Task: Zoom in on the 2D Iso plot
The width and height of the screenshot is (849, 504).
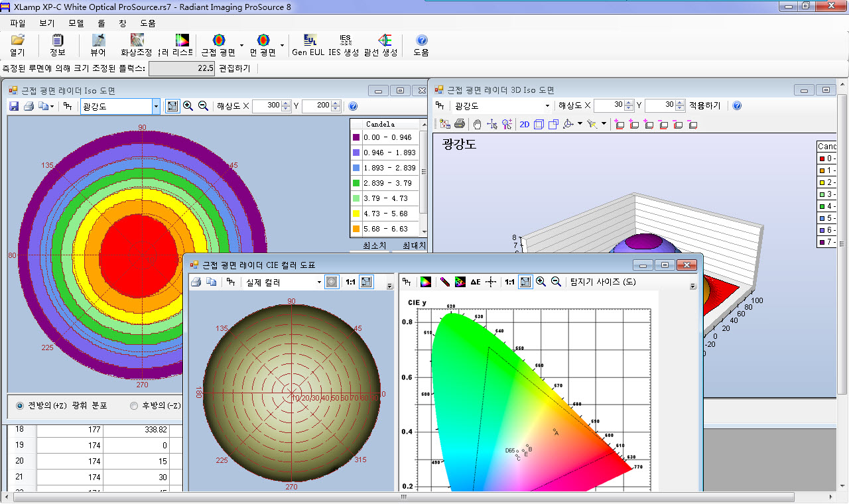Action: [188, 106]
